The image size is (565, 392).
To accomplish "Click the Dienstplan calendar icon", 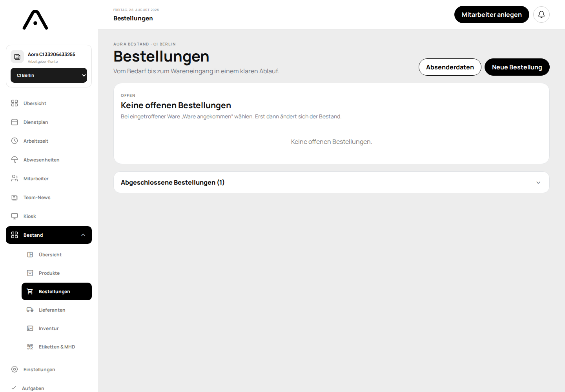I will (15, 122).
